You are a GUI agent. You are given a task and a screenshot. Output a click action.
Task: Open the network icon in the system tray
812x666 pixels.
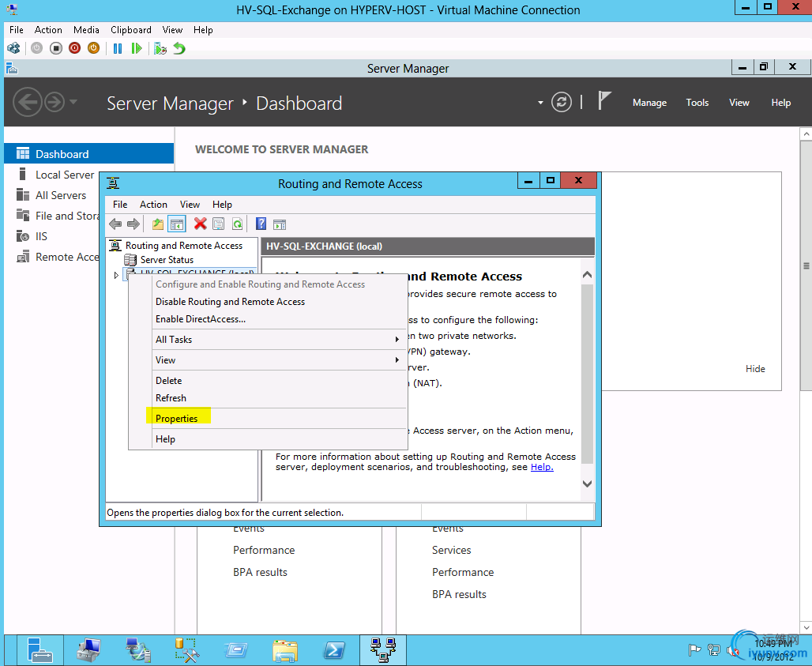[713, 649]
